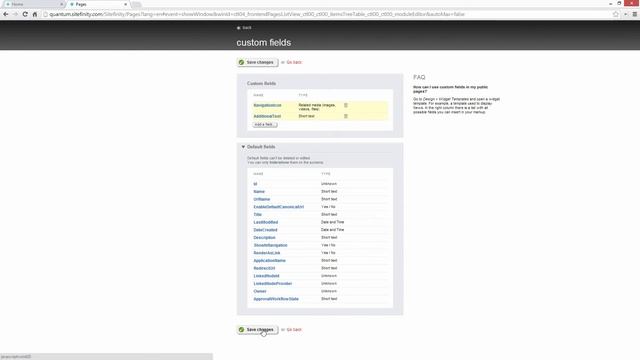Open a new browser tab
The height and width of the screenshot is (360, 640).
pyautogui.click(x=136, y=4)
